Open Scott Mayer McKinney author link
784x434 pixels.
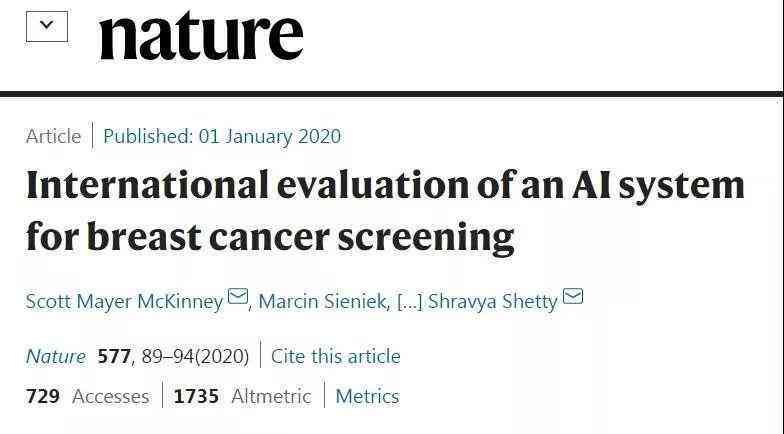click(x=124, y=302)
